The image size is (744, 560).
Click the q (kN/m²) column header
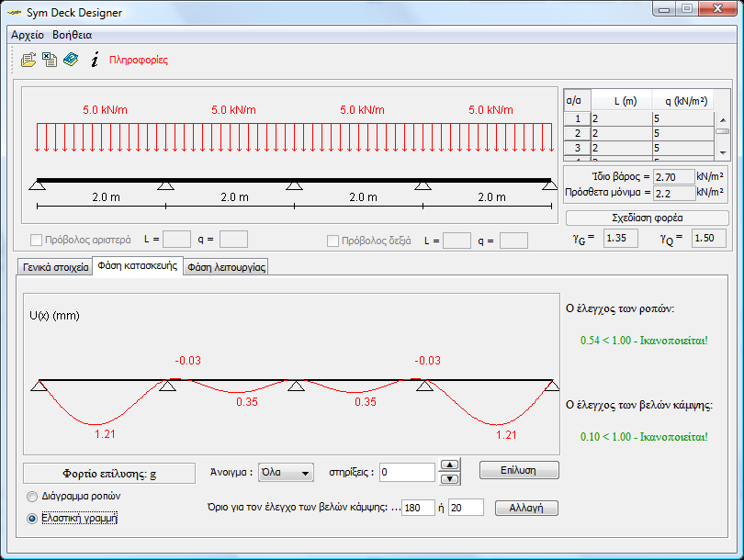(x=683, y=101)
